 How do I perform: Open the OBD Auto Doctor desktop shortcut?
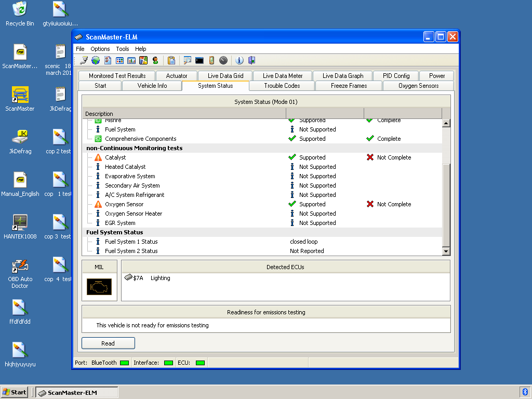(20, 273)
